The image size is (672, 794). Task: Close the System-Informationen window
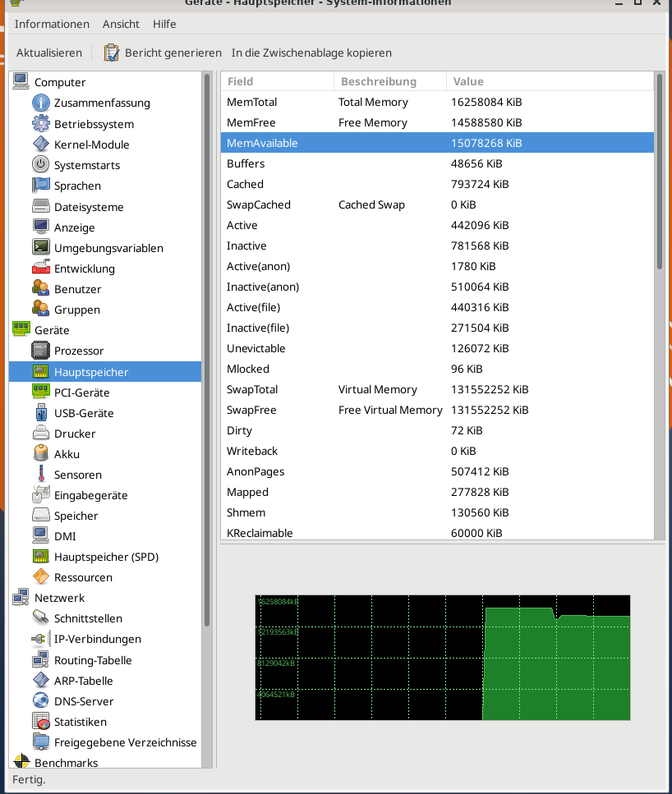pyautogui.click(x=656, y=2)
